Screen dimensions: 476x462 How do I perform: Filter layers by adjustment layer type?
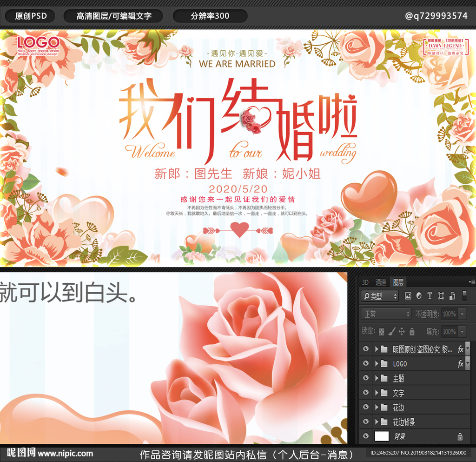[x=419, y=296]
